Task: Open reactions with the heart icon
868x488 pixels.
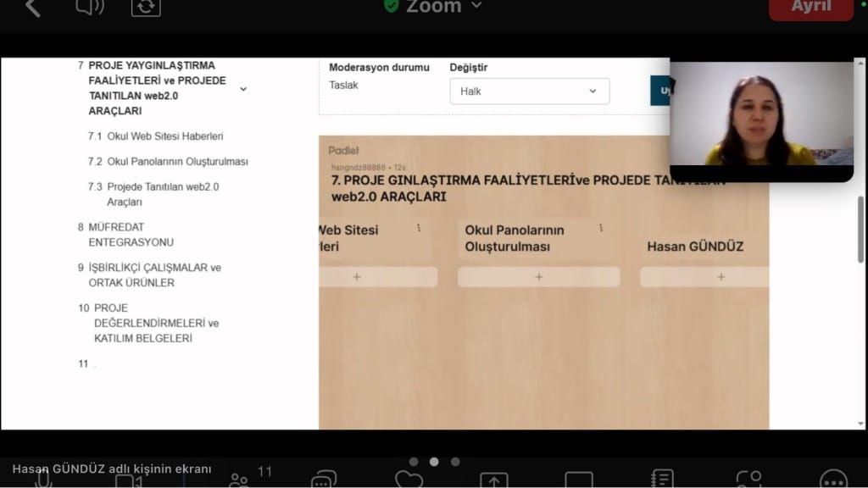Action: click(409, 480)
